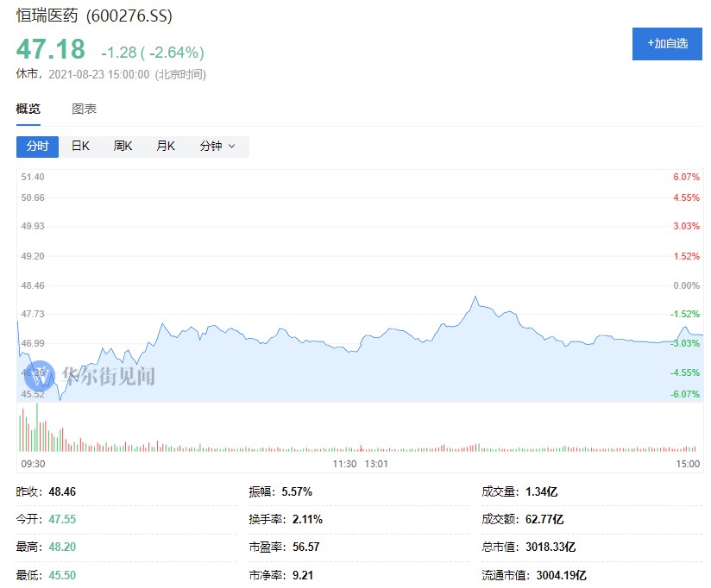Click the stock name 恒瑞医药 (600276.SS)
The height and width of the screenshot is (588, 711).
[94, 16]
